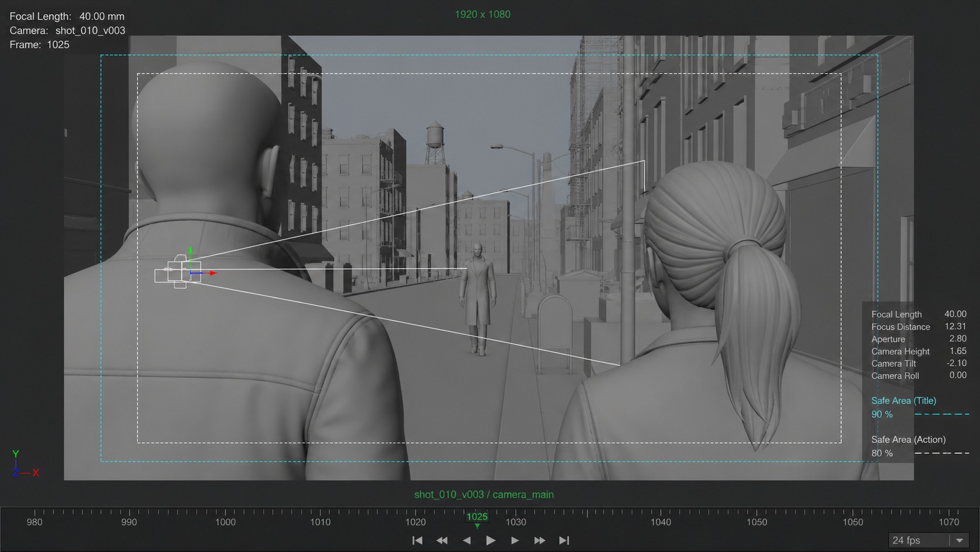Click the panel Focal Length value 40.00
Viewport: 980px width, 552px height.
(x=955, y=314)
